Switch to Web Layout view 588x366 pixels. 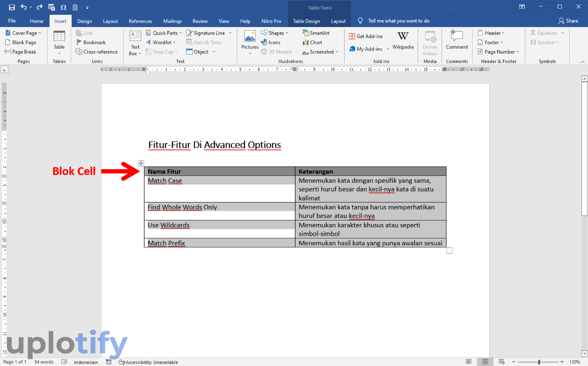(x=502, y=362)
